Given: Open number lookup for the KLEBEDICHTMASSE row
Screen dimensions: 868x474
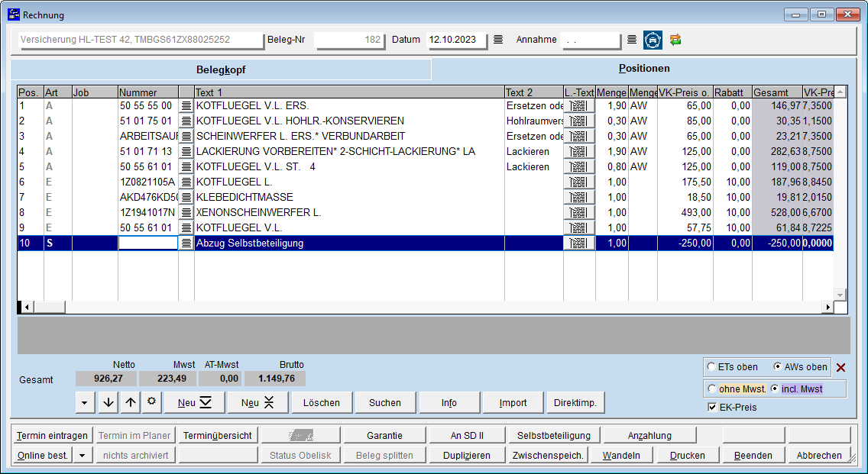Looking at the screenshot, I should [x=186, y=197].
